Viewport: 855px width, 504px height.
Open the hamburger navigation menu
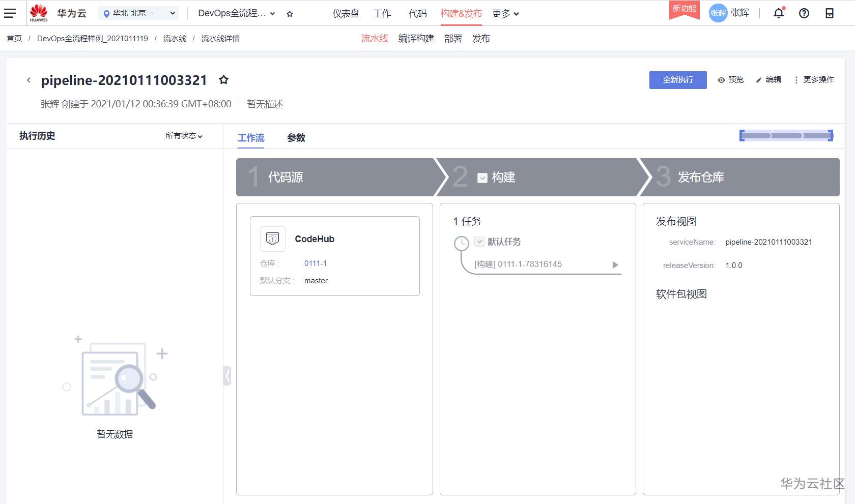10,13
